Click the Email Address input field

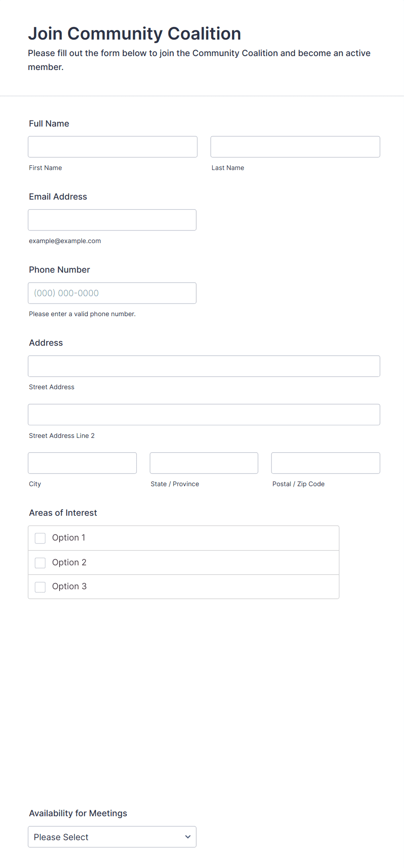(x=112, y=220)
